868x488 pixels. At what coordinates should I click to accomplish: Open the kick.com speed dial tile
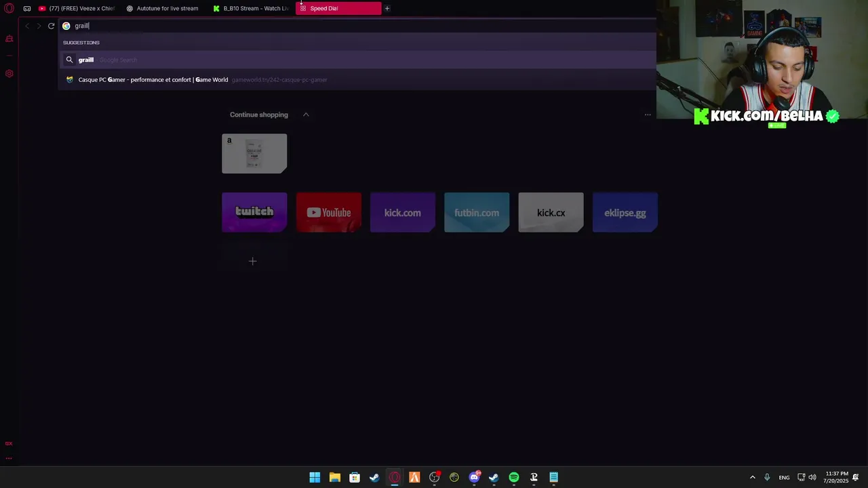[403, 212]
